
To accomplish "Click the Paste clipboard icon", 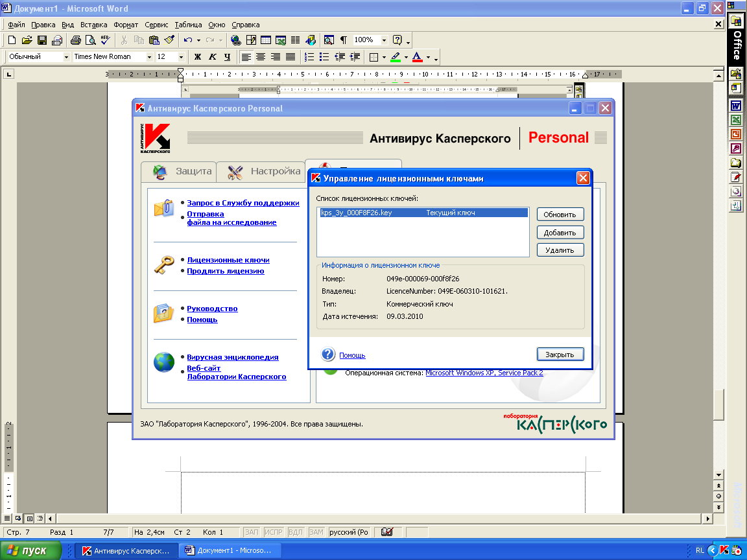I will pyautogui.click(x=154, y=40).
